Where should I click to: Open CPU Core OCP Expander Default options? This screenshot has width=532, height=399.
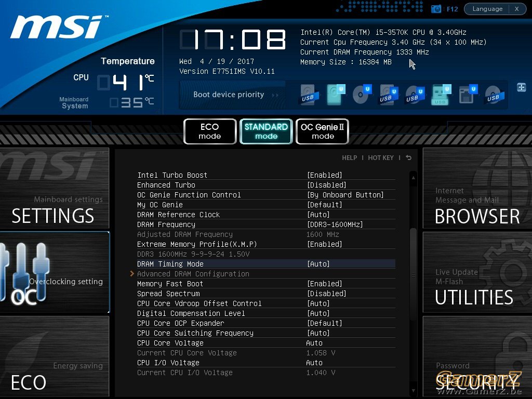click(x=324, y=323)
